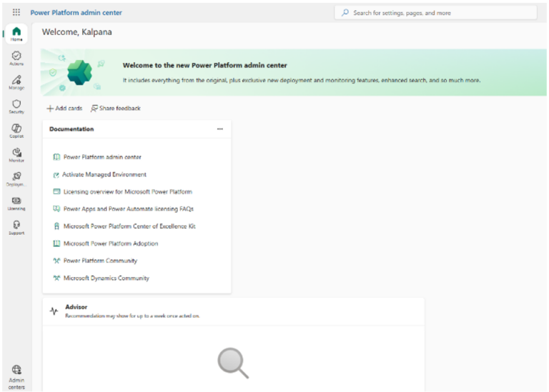The height and width of the screenshot is (392, 549).
Task: Open Actions in the sidebar
Action: coord(16,59)
